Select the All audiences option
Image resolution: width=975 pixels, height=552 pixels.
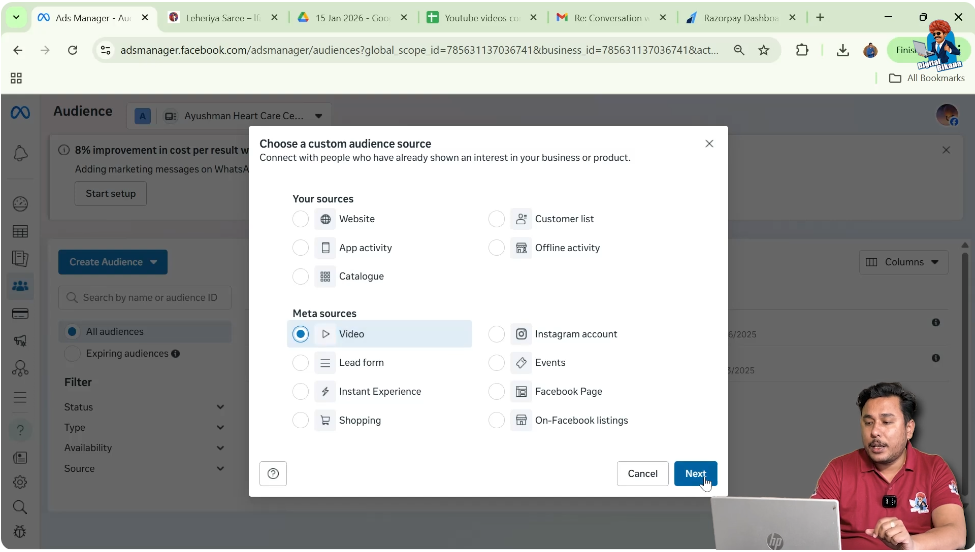click(145, 332)
